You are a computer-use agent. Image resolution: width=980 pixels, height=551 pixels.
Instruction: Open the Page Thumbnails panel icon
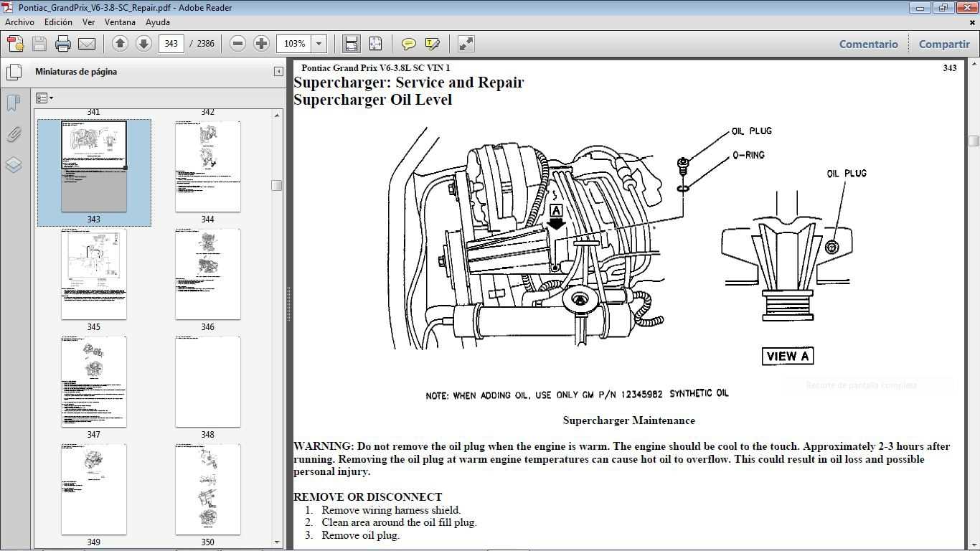point(13,72)
